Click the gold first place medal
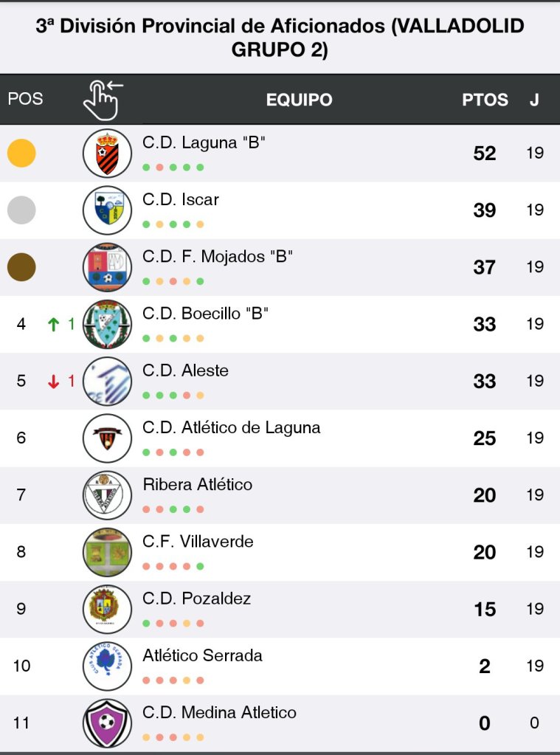The height and width of the screenshot is (755, 560). tap(21, 153)
